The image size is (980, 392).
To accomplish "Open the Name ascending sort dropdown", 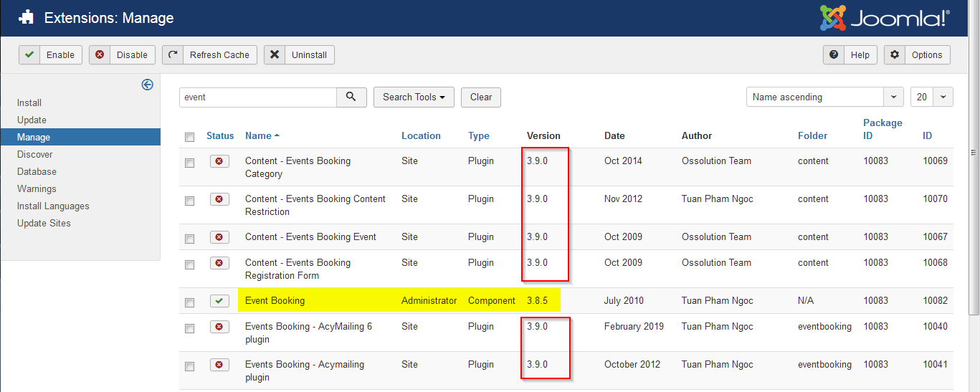I will [x=825, y=97].
